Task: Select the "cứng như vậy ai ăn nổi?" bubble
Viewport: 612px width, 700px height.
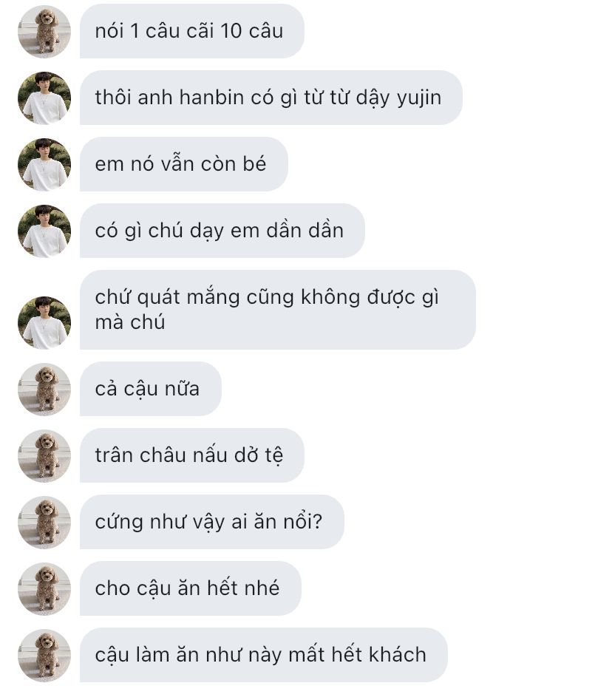Action: click(x=212, y=522)
